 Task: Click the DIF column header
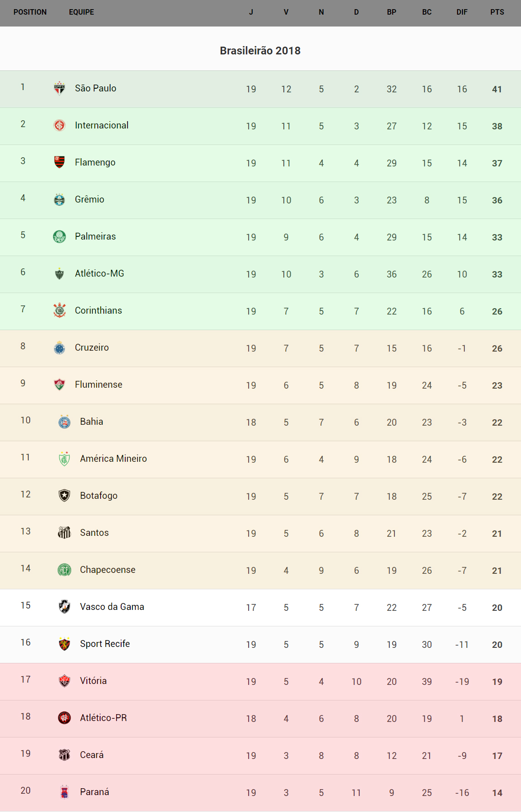462,12
